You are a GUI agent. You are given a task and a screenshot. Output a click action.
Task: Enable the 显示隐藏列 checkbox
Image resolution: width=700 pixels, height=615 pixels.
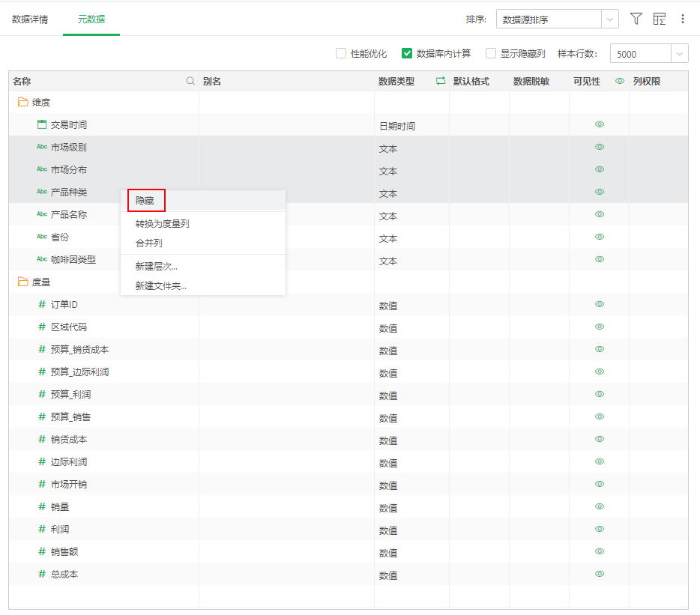(491, 53)
